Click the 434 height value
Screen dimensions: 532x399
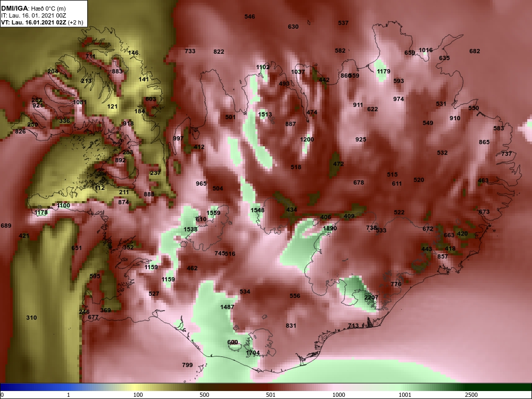tap(292, 210)
